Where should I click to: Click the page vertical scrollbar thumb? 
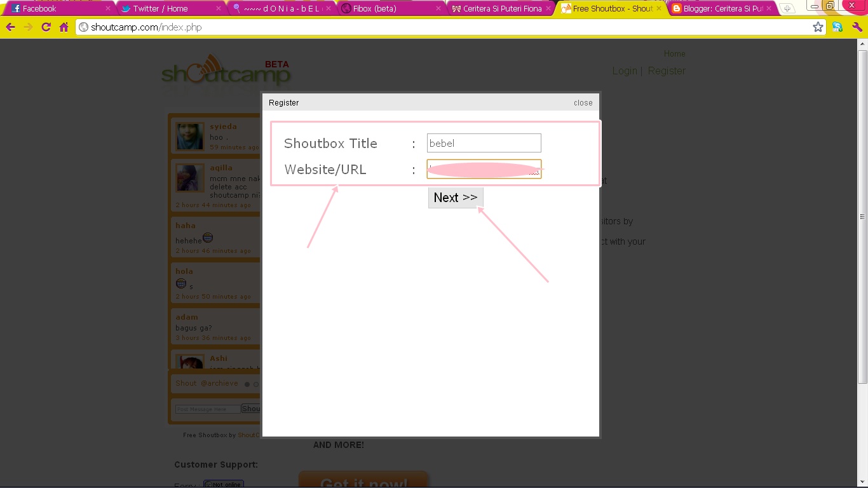click(862, 216)
